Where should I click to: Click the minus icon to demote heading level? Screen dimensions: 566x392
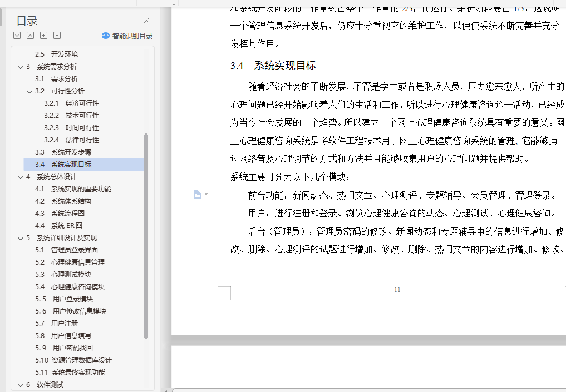click(x=57, y=36)
